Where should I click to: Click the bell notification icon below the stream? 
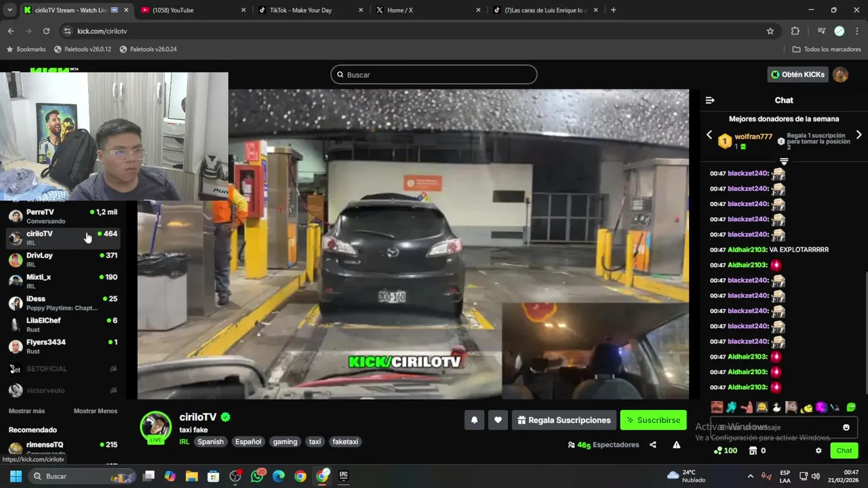tap(474, 420)
